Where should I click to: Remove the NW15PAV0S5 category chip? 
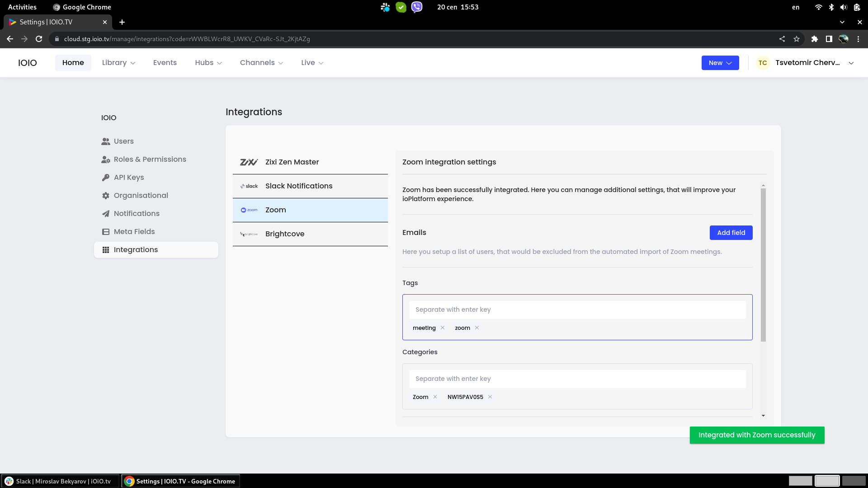(x=490, y=397)
